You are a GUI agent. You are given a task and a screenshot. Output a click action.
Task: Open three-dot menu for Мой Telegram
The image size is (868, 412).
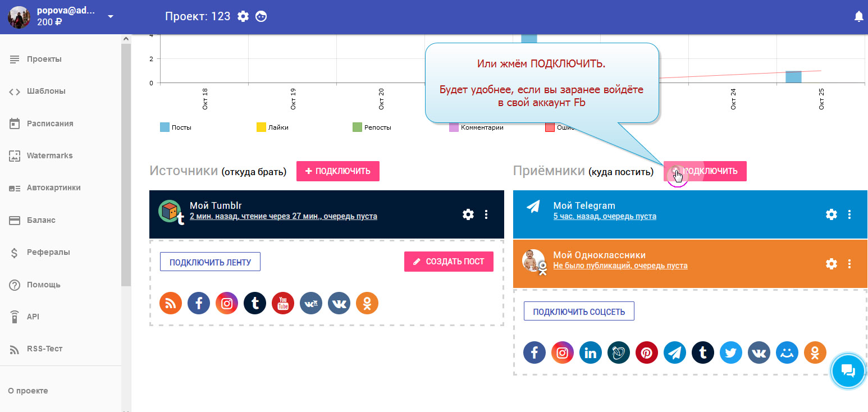point(849,214)
